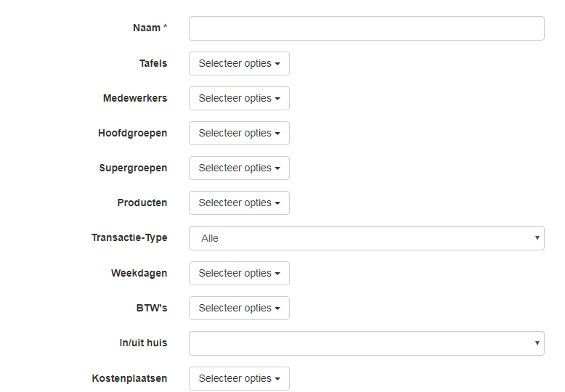
Task: Open the Producten options dropdown
Action: (239, 203)
